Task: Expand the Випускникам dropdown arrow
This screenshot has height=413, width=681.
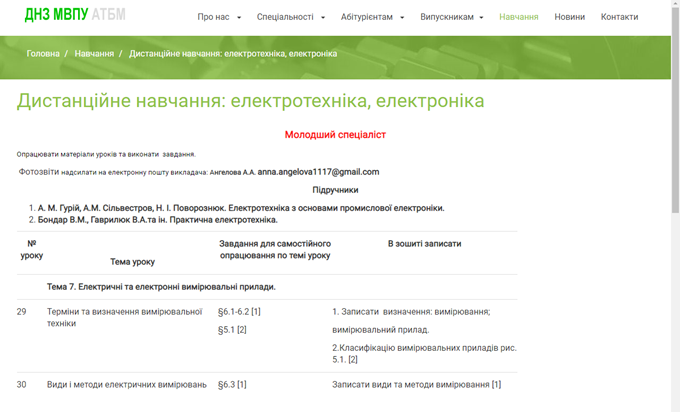Action: coord(481,18)
